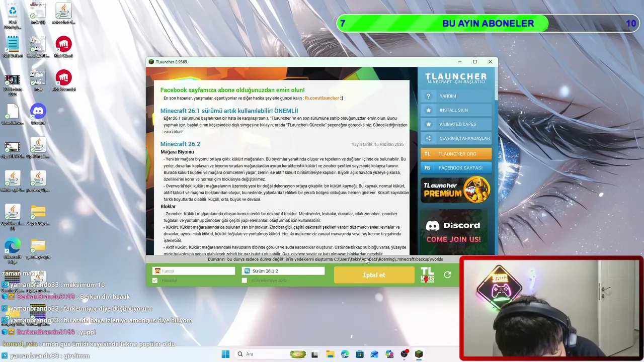Click the TLauncher grass block taskbar icon

point(419,354)
